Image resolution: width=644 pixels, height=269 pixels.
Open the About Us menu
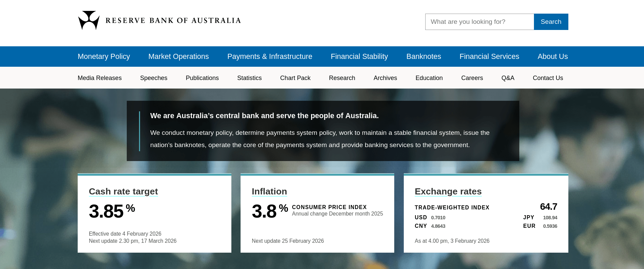(552, 57)
